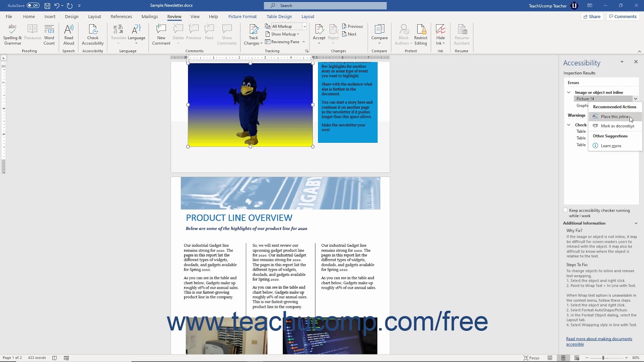Switch to the Home tab

click(29, 17)
